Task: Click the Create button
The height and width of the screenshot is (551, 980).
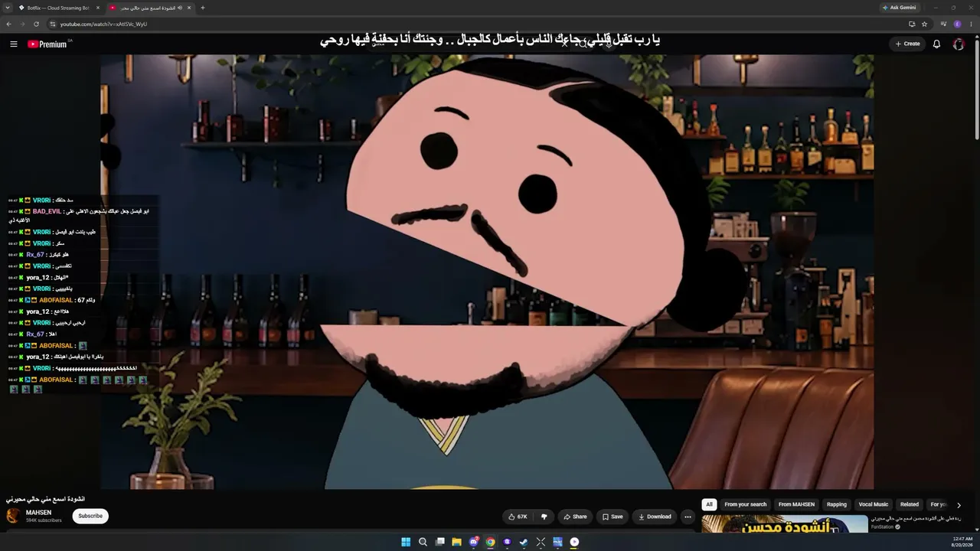Action: (x=908, y=44)
